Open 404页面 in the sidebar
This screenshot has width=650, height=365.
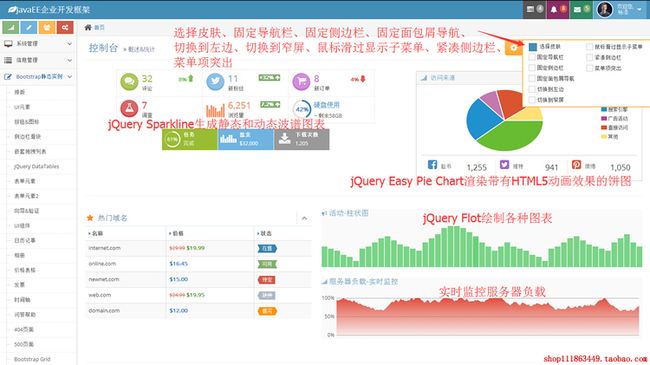coord(24,329)
